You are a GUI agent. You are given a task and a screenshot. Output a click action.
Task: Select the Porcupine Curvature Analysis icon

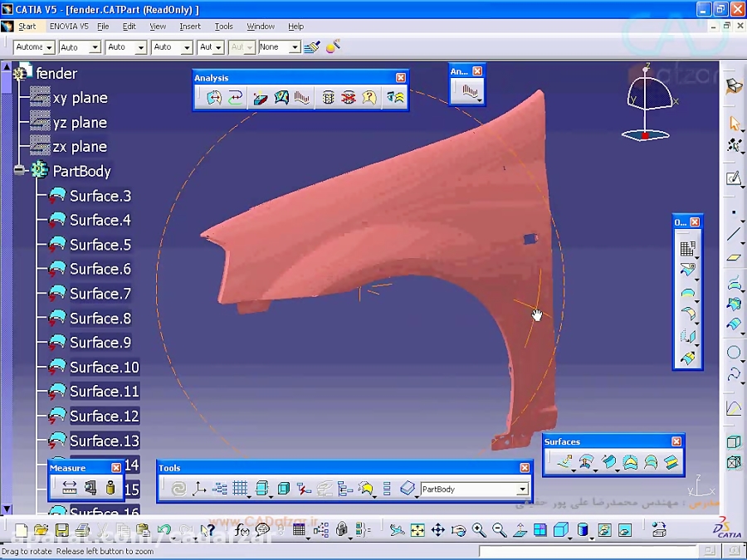tap(301, 97)
